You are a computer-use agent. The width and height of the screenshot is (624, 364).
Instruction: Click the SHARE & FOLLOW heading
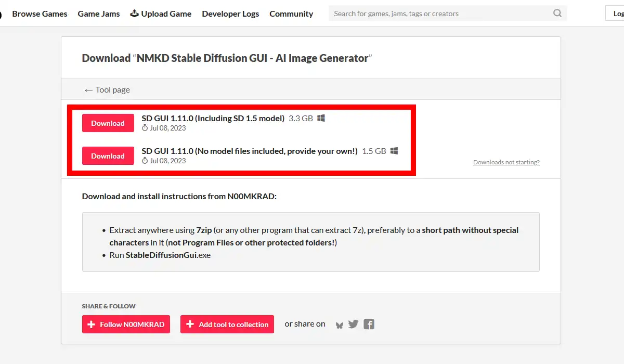[x=109, y=306]
